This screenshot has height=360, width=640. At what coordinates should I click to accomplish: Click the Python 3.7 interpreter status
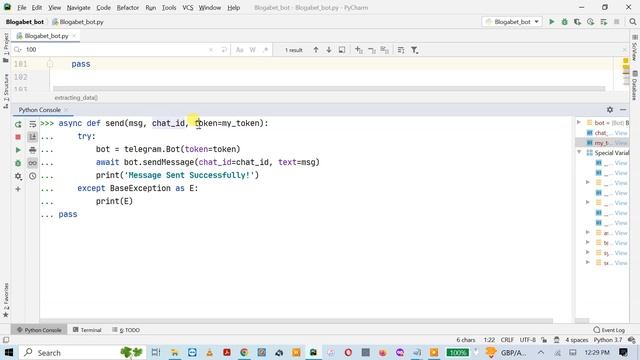[608, 340]
